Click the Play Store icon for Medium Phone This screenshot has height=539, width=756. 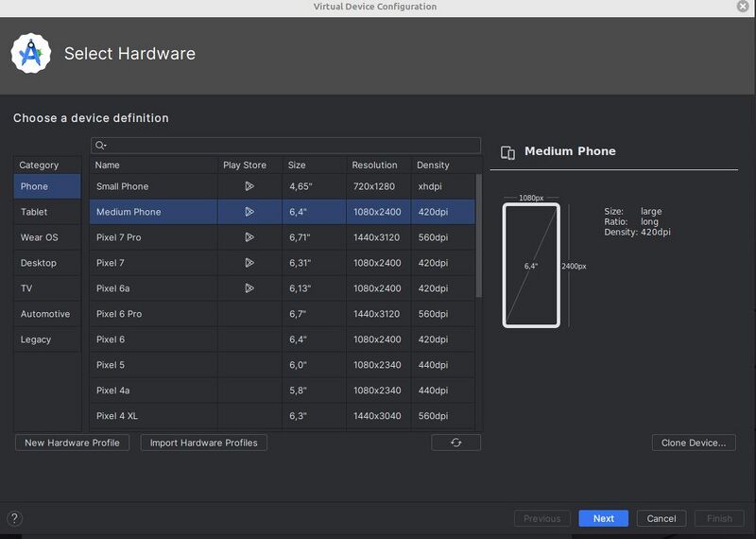(x=249, y=212)
